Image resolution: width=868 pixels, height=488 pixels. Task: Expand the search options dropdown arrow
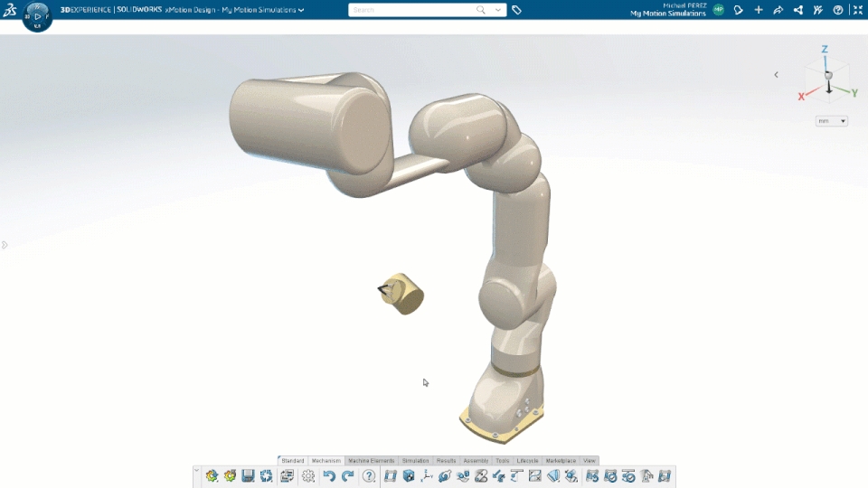pyautogui.click(x=498, y=10)
